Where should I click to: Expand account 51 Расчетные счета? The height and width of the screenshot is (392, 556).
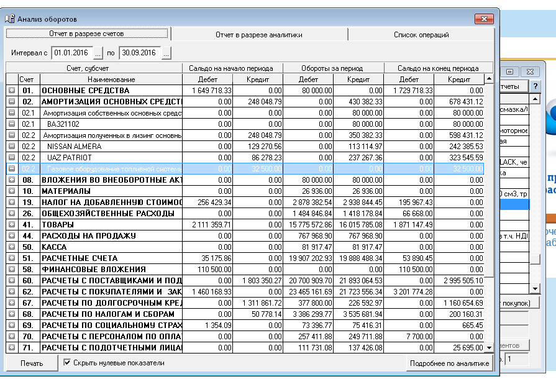[x=12, y=258]
